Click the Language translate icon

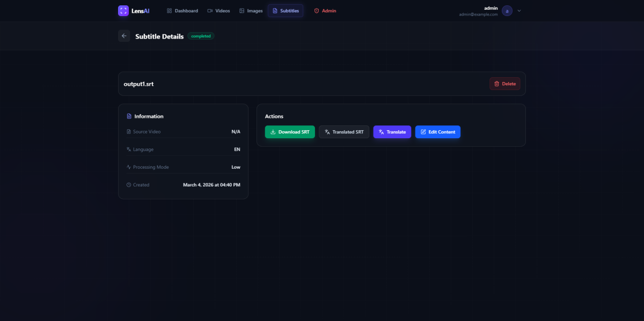pos(129,150)
